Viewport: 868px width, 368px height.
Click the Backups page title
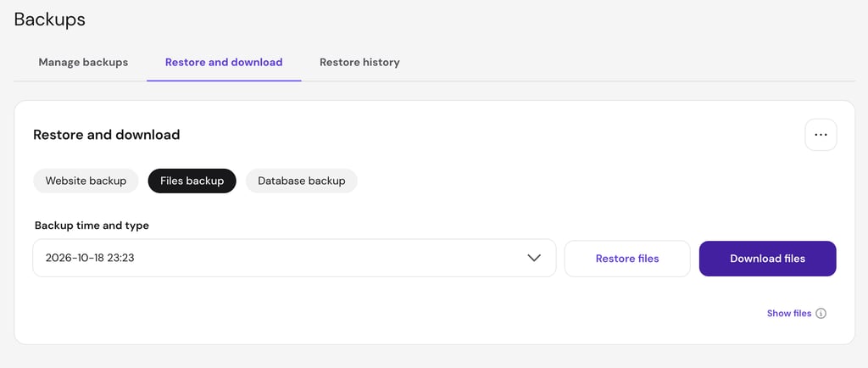(x=50, y=20)
